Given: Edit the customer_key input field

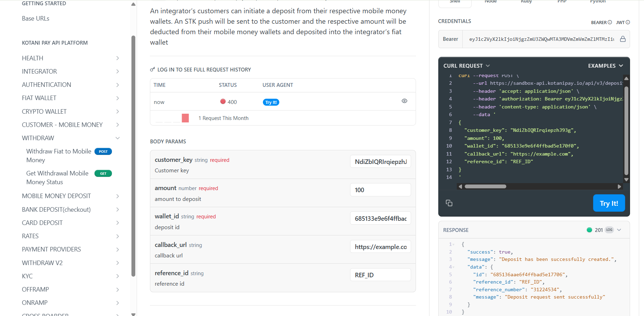Looking at the screenshot, I should pyautogui.click(x=380, y=161).
